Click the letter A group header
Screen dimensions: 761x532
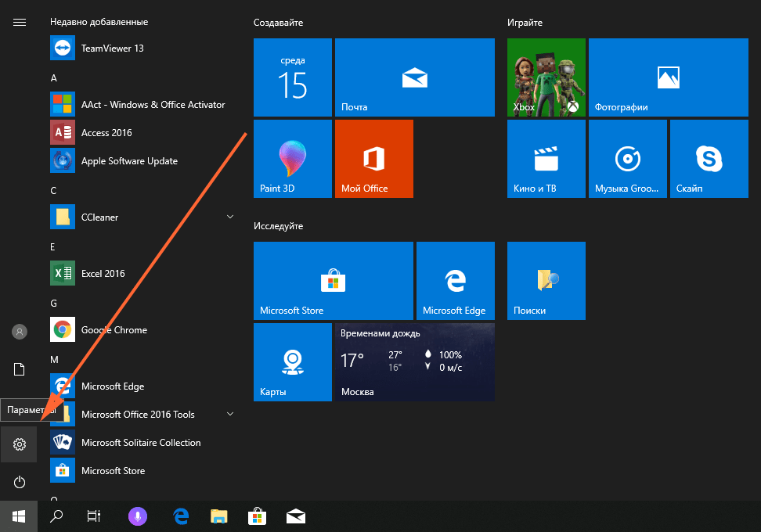(54, 78)
